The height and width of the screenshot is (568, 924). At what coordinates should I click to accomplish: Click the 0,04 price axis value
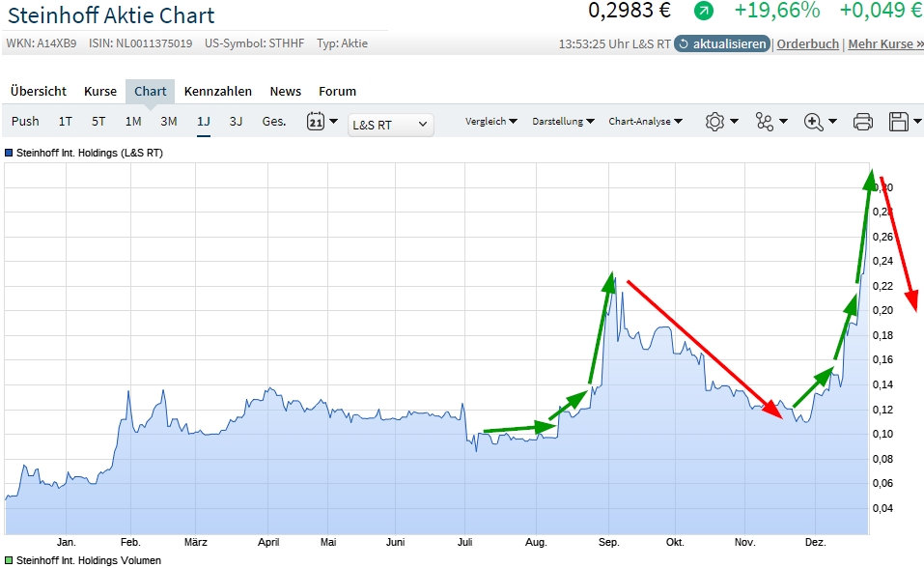click(x=882, y=508)
